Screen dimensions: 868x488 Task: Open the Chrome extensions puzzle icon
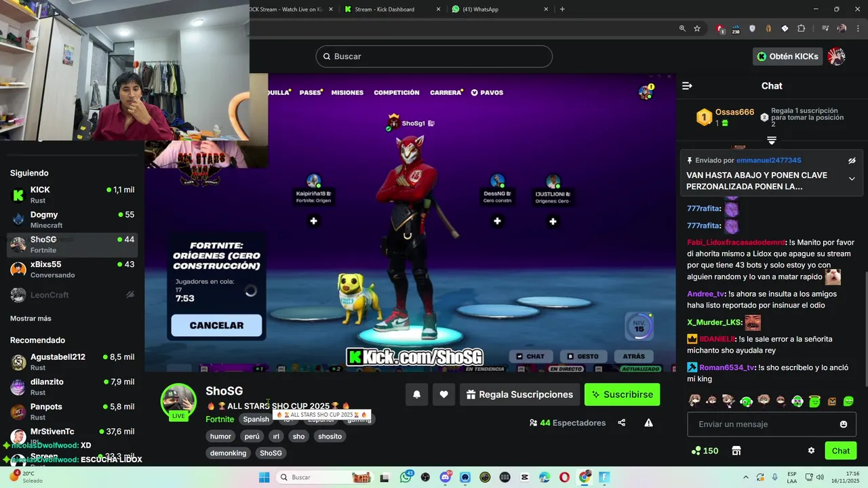tap(801, 28)
